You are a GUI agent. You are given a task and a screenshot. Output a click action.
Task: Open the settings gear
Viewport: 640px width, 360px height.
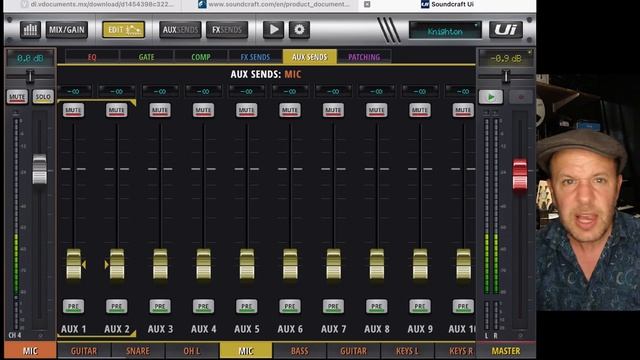pyautogui.click(x=299, y=30)
